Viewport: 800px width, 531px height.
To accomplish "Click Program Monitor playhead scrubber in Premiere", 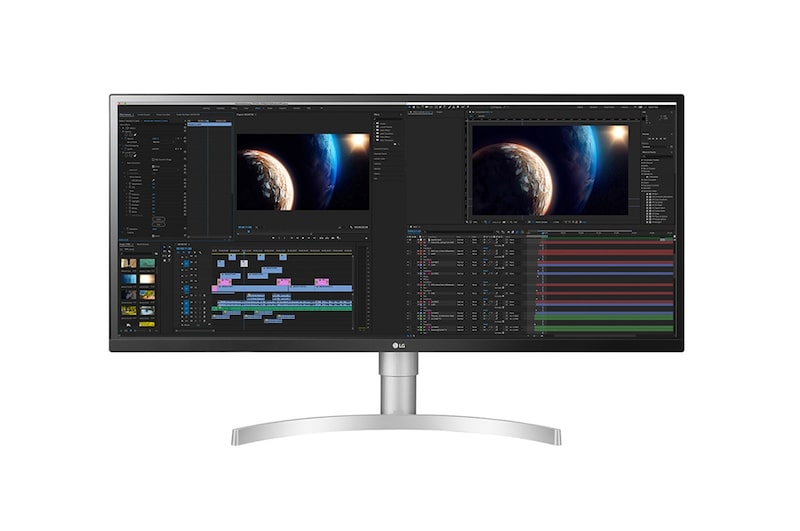I will (x=248, y=231).
